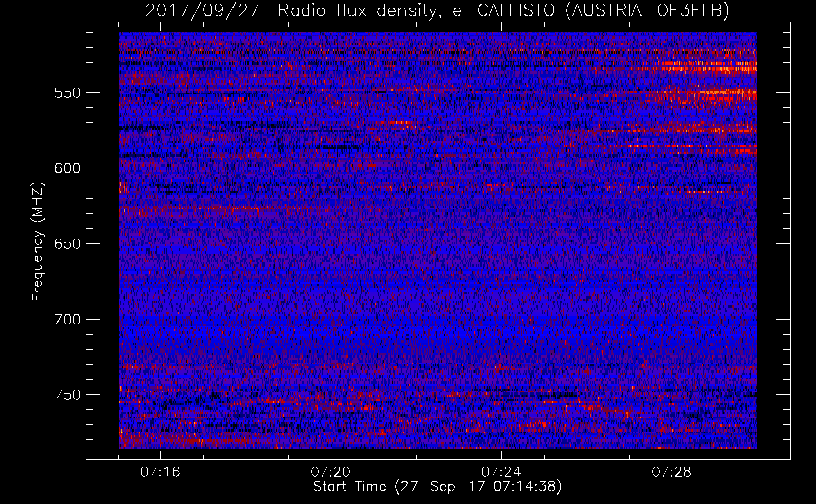
Task: Click the 600 frequency tick label
Action: (68, 168)
